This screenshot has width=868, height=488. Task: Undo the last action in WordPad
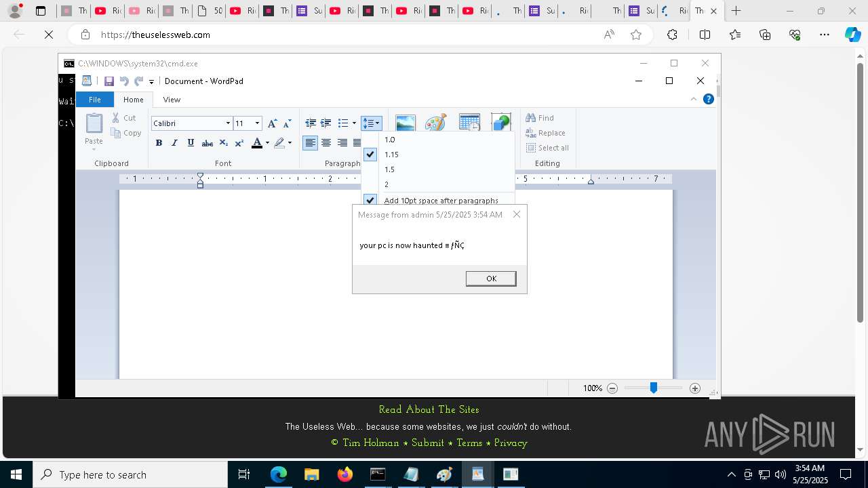coord(124,81)
